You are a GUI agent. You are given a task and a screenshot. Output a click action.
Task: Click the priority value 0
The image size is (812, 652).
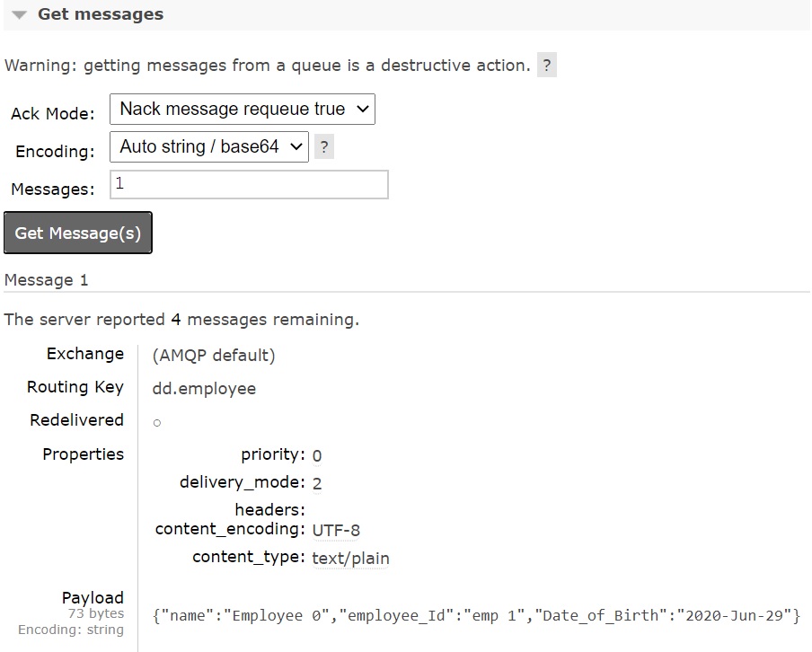(317, 455)
